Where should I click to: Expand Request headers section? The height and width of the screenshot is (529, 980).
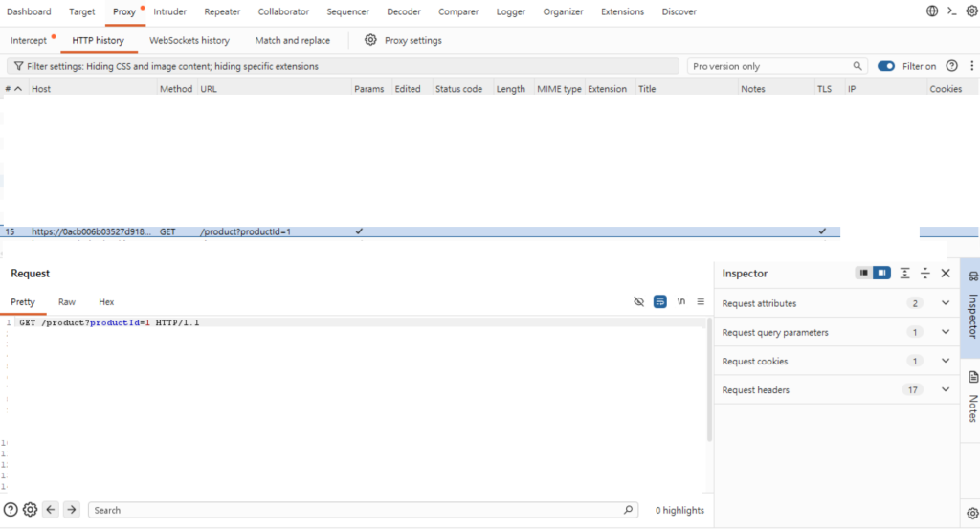[x=836, y=389]
